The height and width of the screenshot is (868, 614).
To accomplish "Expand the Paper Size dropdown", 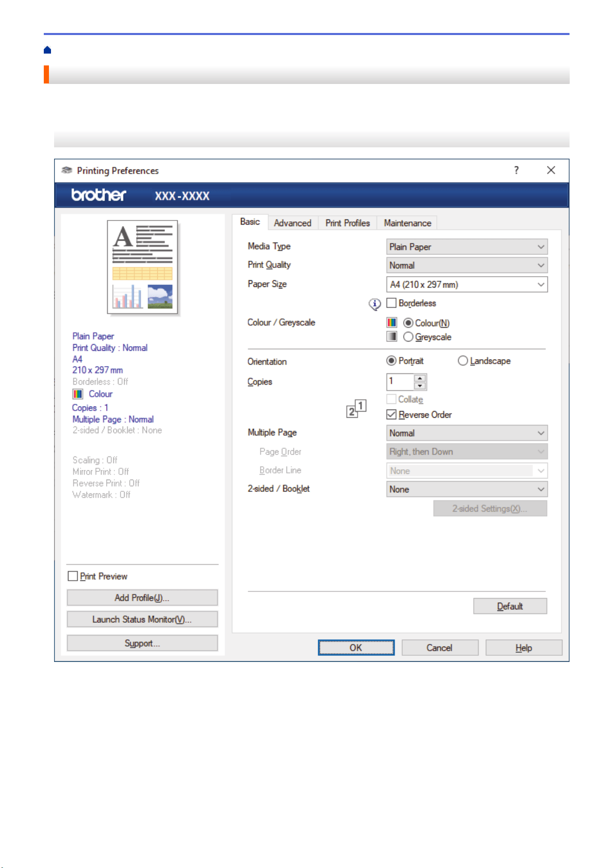I will (467, 284).
